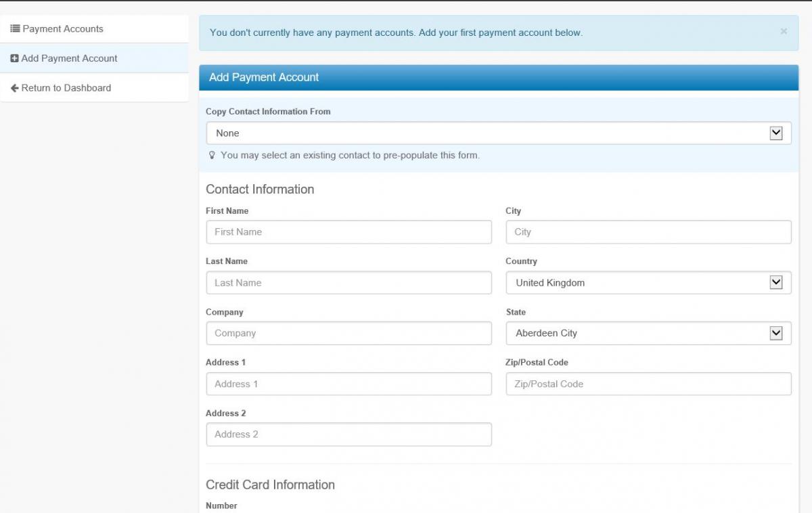Viewport: 812px width, 513px height.
Task: Click the Country field label
Action: click(521, 261)
